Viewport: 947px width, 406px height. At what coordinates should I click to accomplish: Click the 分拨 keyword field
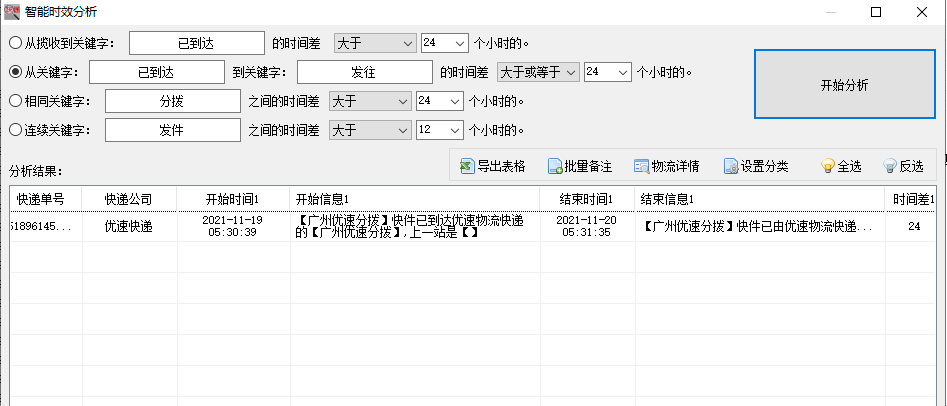[x=173, y=101]
